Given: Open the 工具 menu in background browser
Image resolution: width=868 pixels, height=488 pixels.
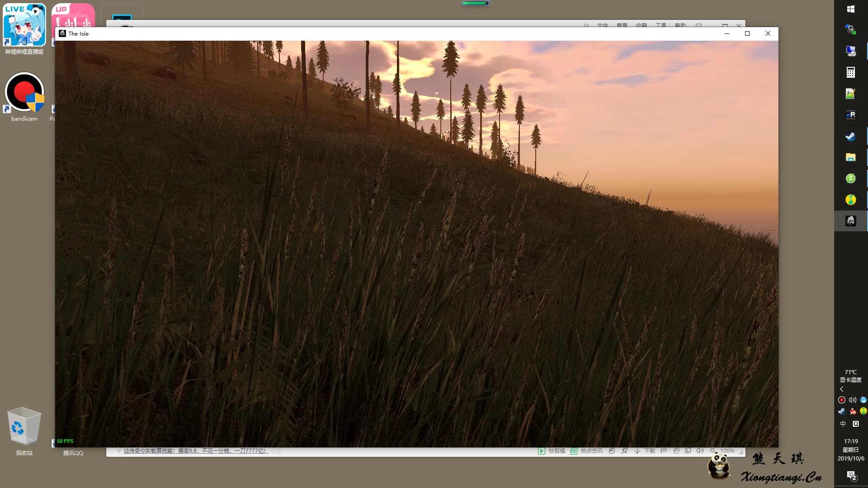Looking at the screenshot, I should point(661,25).
